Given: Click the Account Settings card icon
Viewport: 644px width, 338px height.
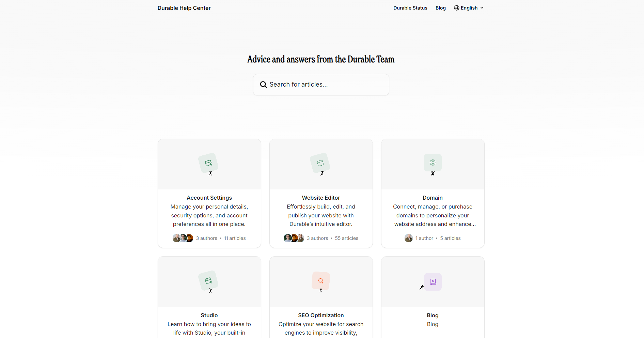Looking at the screenshot, I should [208, 163].
